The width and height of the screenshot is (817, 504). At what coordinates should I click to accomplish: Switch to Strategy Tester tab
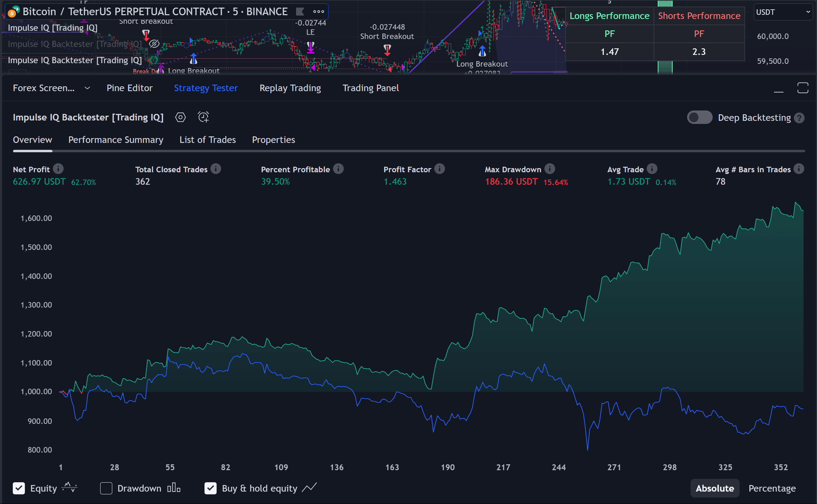tap(206, 88)
